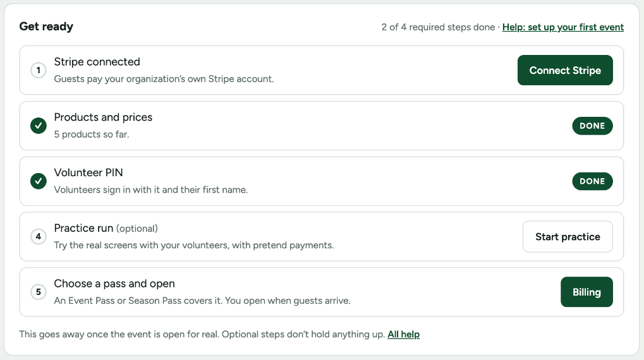644x360 pixels.
Task: Click 'Try the real screens' description
Action: (194, 245)
